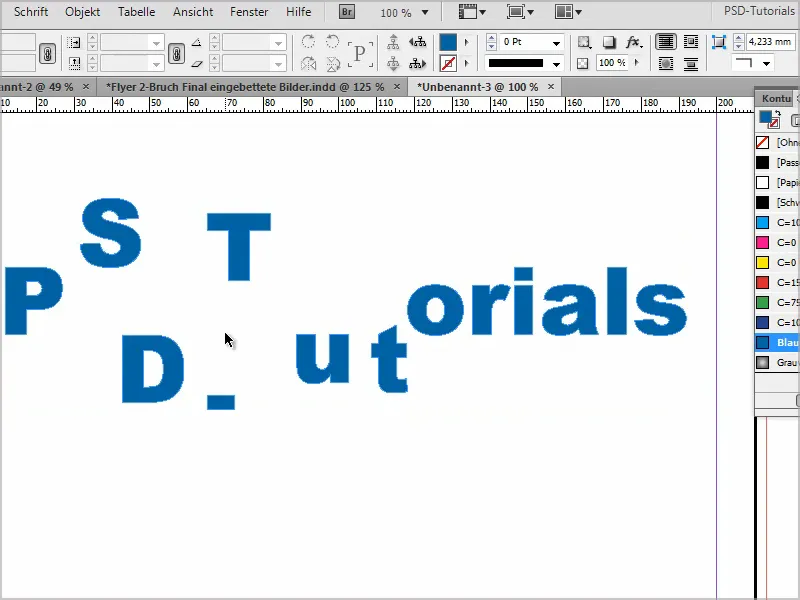Select next object icon

point(417,64)
